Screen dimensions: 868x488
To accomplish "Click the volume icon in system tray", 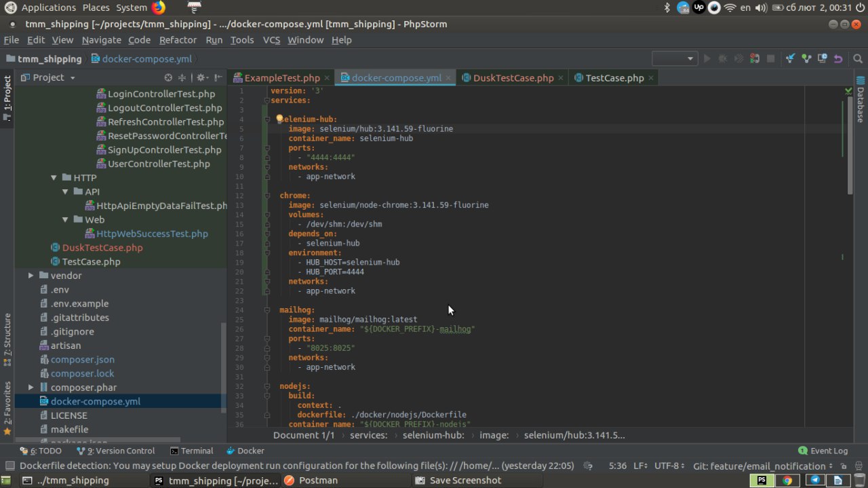I will point(762,7).
